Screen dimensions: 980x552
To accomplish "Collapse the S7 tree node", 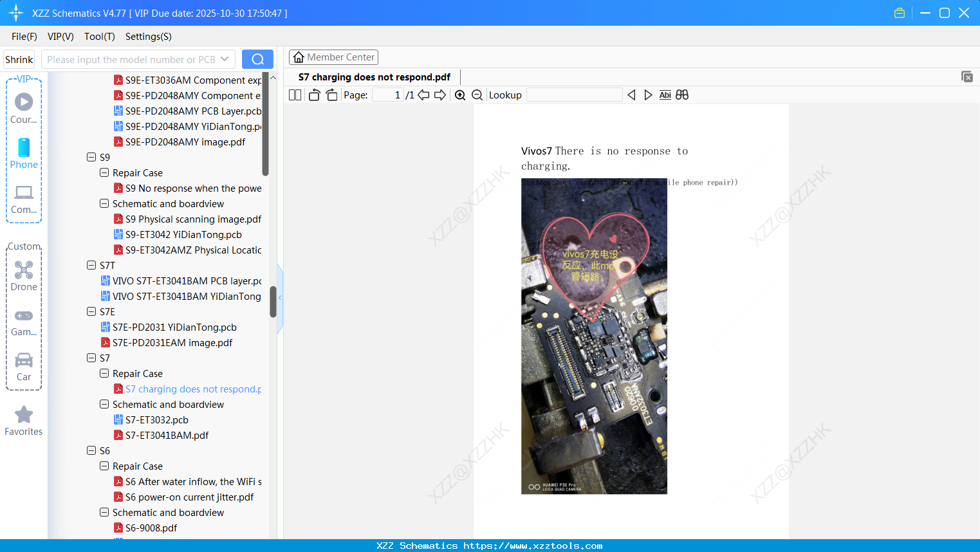I will (x=91, y=358).
